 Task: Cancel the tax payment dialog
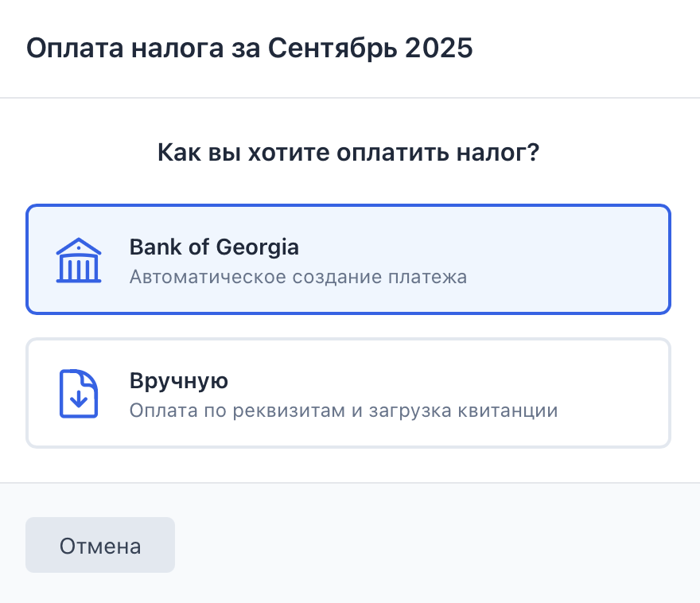click(99, 545)
